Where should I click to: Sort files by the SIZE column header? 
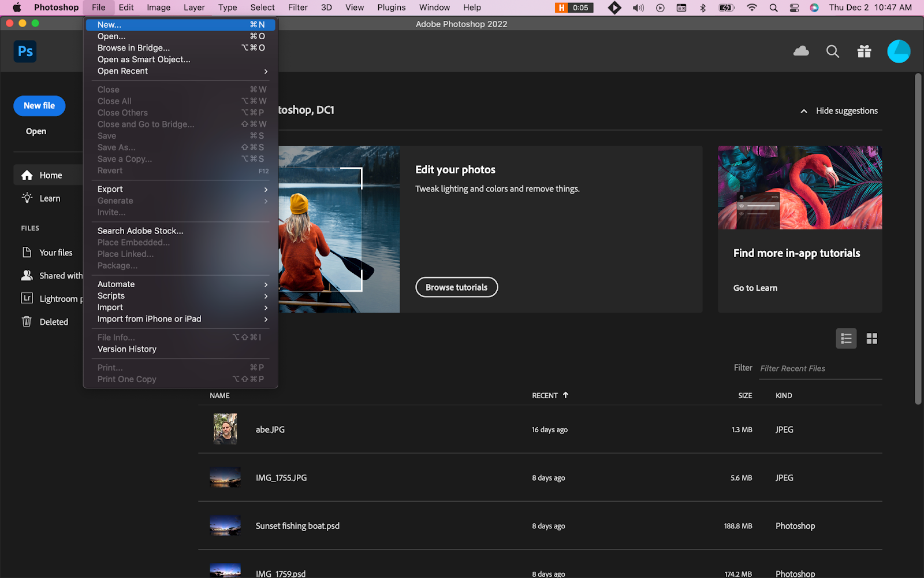[745, 395]
